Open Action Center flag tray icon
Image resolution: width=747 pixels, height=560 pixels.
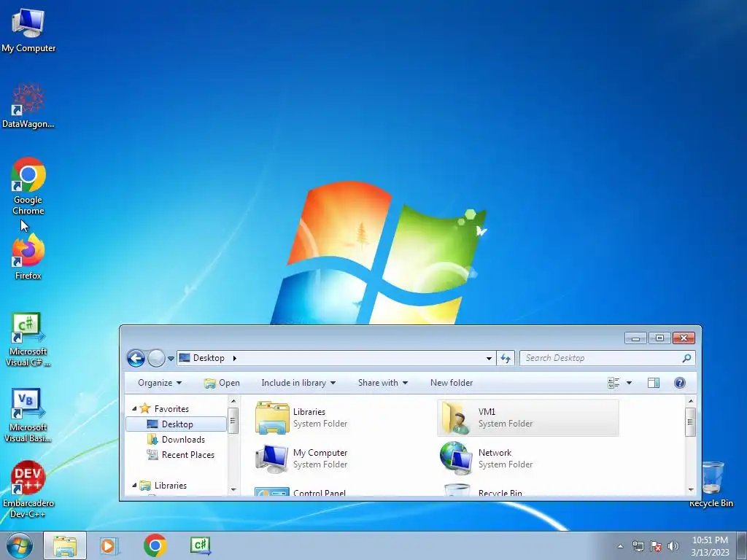pos(656,546)
